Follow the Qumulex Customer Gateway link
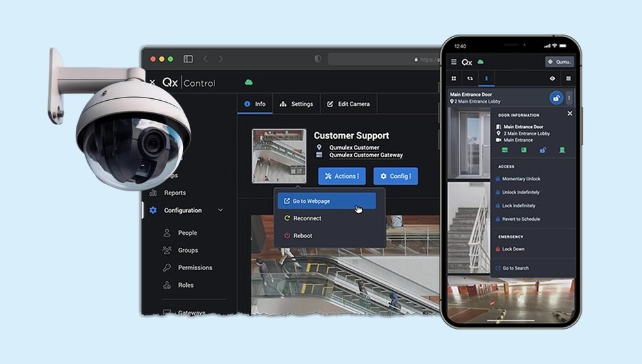Screen dimensions: 642x364 [x=366, y=155]
